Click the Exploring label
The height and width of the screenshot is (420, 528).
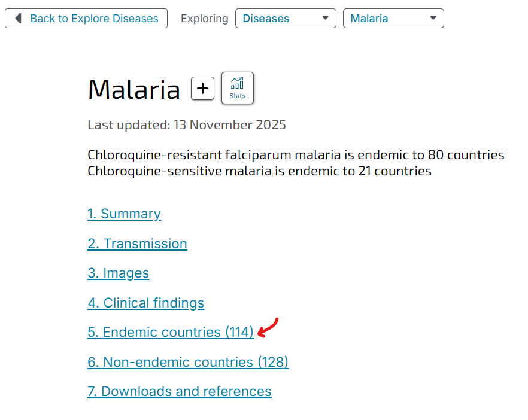(204, 19)
